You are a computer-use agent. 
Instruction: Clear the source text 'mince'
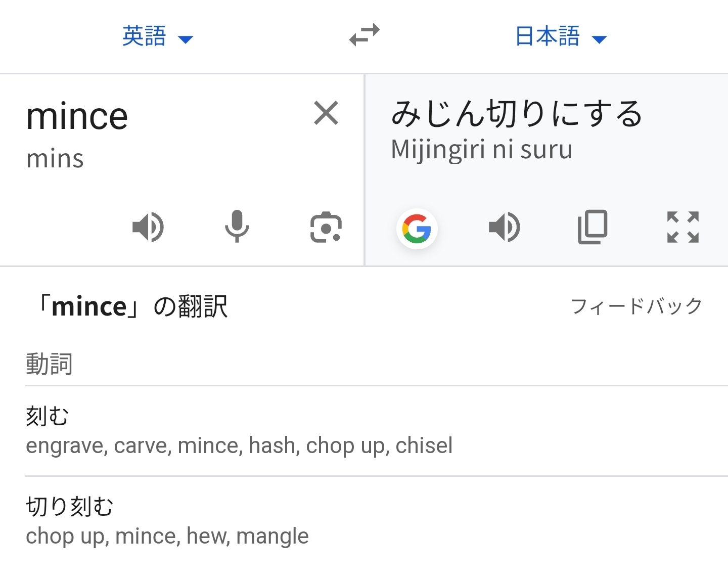(x=326, y=113)
